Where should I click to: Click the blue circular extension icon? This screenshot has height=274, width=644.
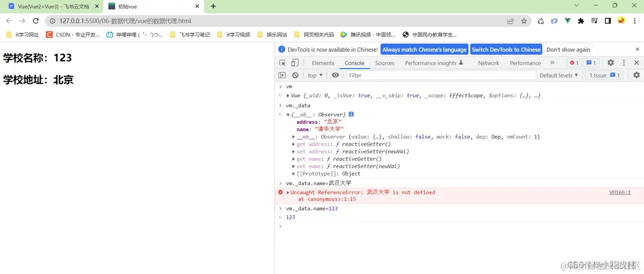pyautogui.click(x=554, y=21)
